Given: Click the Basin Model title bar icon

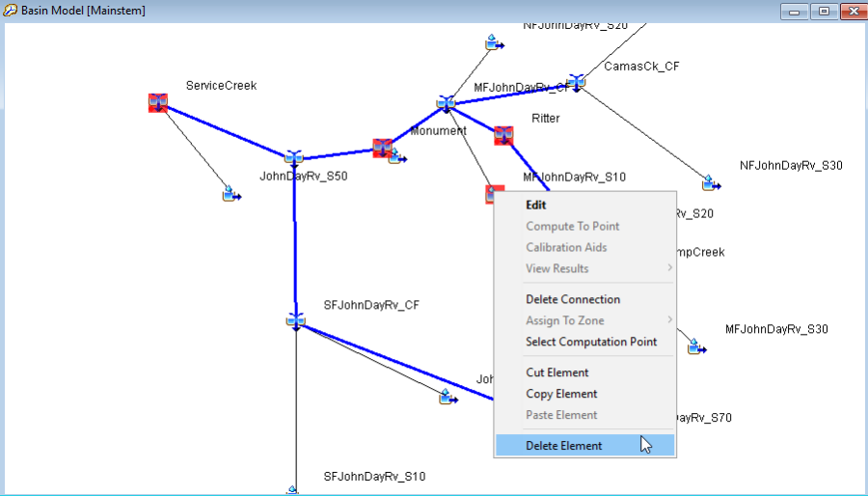Looking at the screenshot, I should (x=10, y=11).
